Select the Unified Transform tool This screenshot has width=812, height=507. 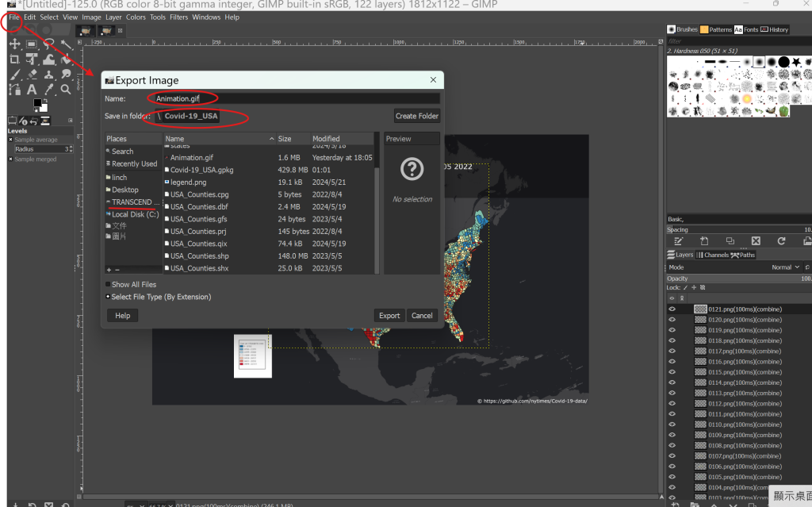(32, 59)
